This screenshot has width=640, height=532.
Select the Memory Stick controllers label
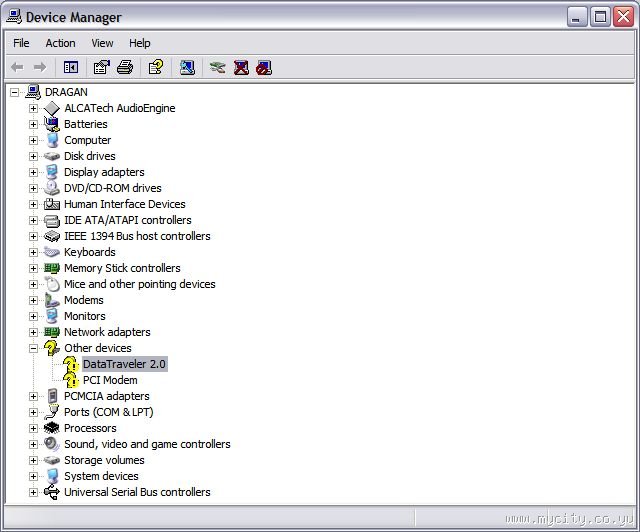(x=122, y=268)
